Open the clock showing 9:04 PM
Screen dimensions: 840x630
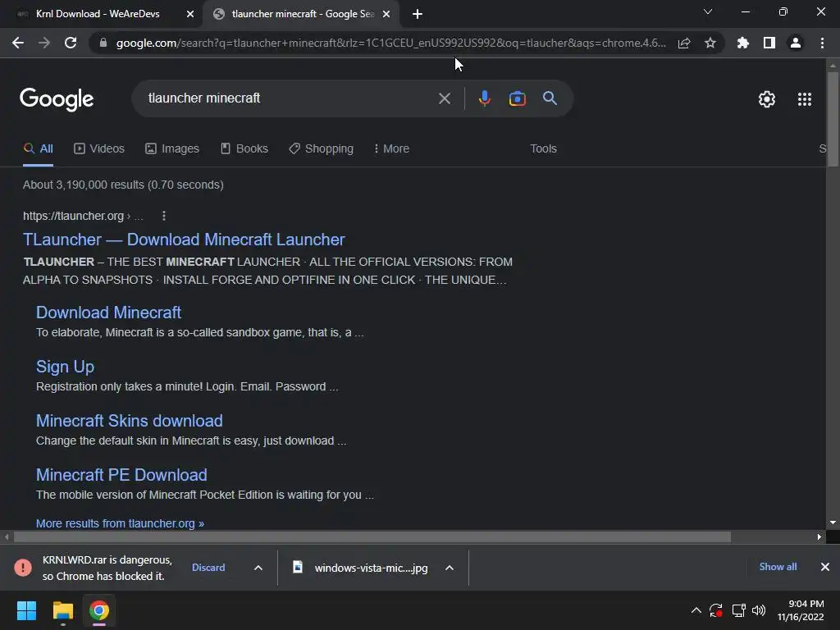(x=801, y=610)
